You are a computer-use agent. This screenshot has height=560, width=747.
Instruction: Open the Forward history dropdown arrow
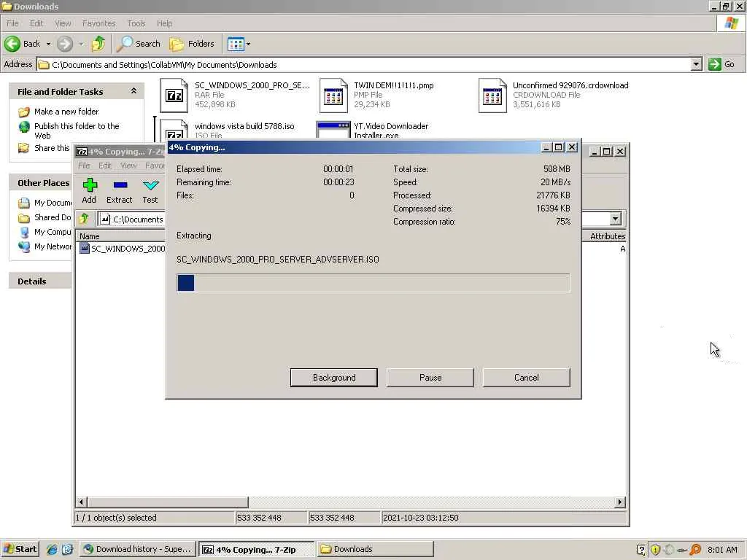pyautogui.click(x=81, y=44)
